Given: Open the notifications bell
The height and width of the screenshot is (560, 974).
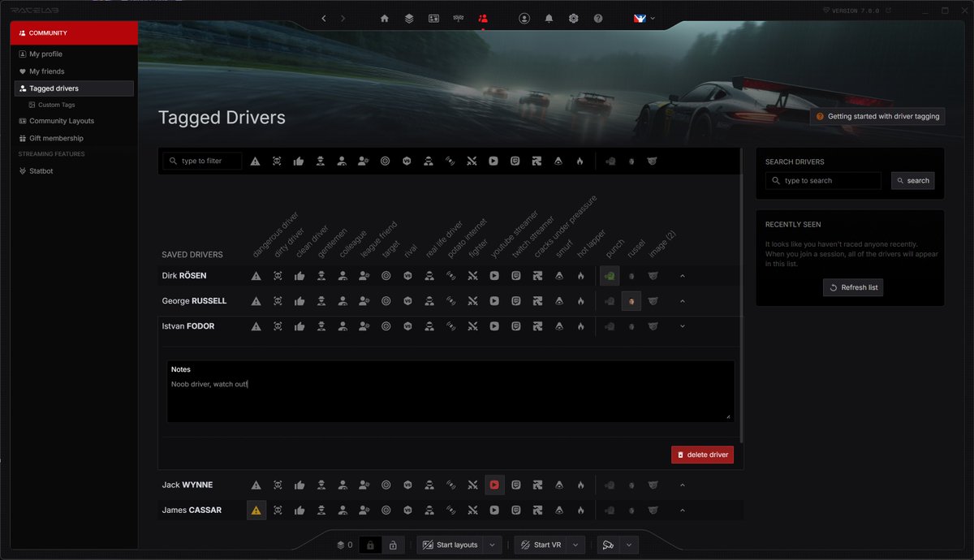Looking at the screenshot, I should [x=549, y=18].
